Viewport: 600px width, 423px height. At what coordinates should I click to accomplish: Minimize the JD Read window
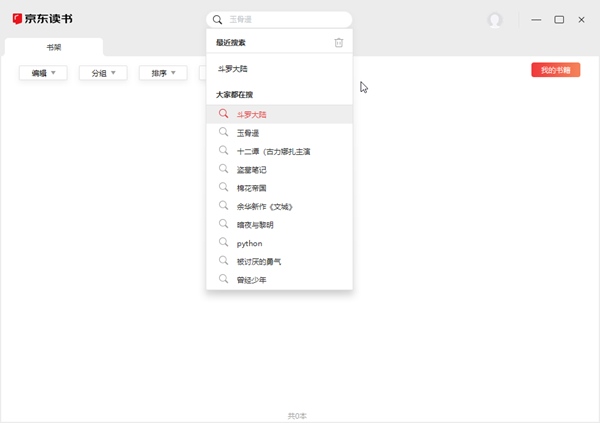536,20
